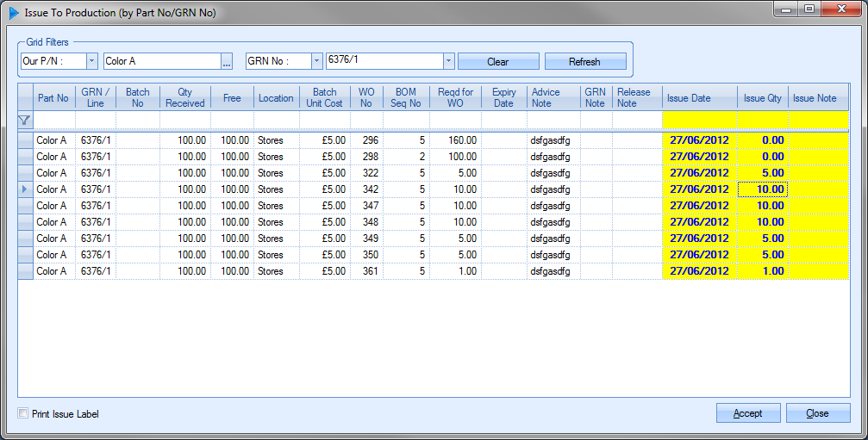Click the Accept button
The height and width of the screenshot is (440, 868).
748,413
